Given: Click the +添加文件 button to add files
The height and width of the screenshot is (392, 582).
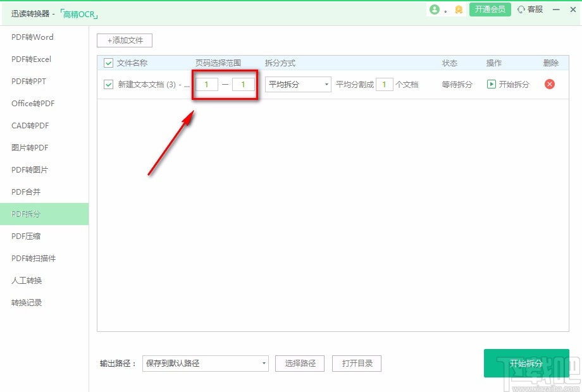Looking at the screenshot, I should (124, 40).
